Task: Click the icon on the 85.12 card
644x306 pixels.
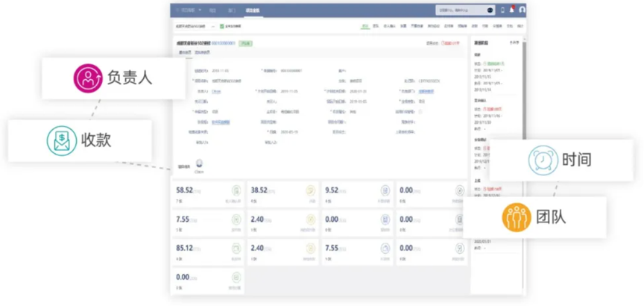Action: click(x=236, y=248)
